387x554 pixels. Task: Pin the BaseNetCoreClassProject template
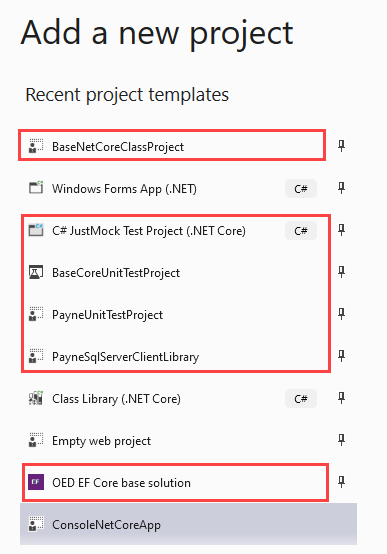341,146
